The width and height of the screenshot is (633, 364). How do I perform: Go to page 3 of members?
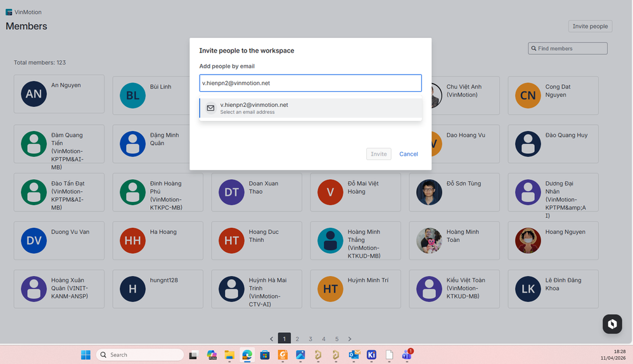310,339
